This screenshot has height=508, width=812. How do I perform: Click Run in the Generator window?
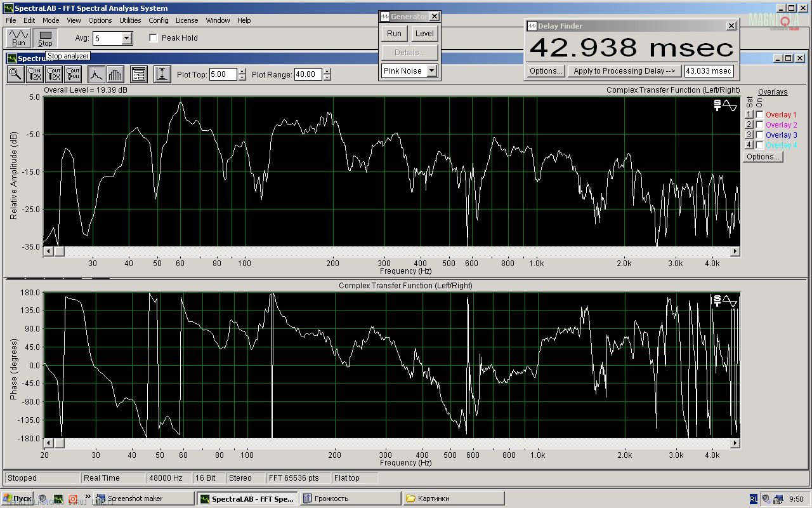[394, 34]
